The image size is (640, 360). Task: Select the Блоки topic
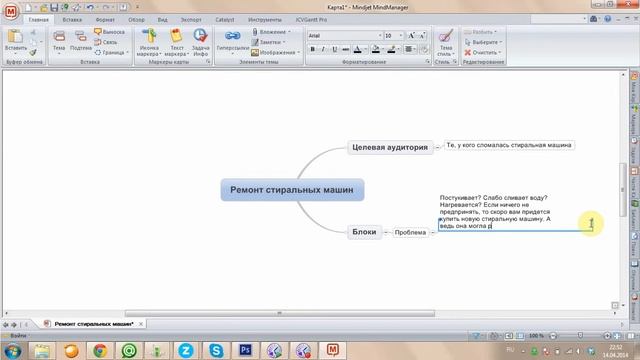tap(364, 232)
